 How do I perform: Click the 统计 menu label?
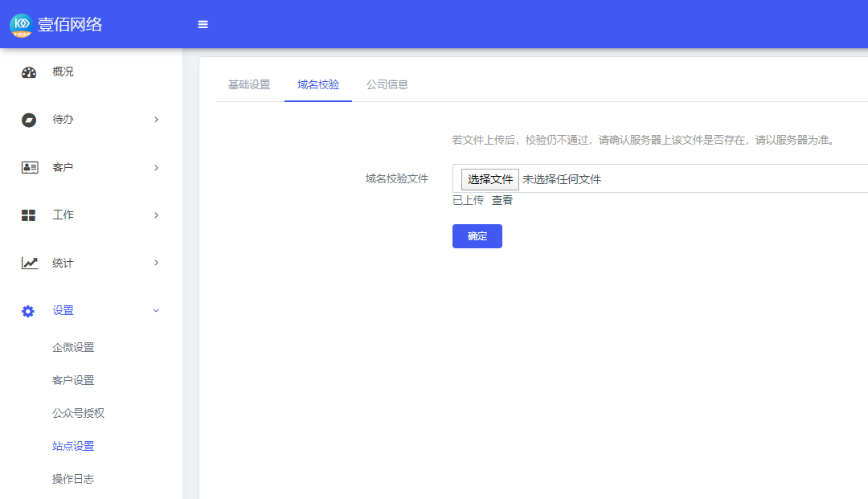coord(63,263)
